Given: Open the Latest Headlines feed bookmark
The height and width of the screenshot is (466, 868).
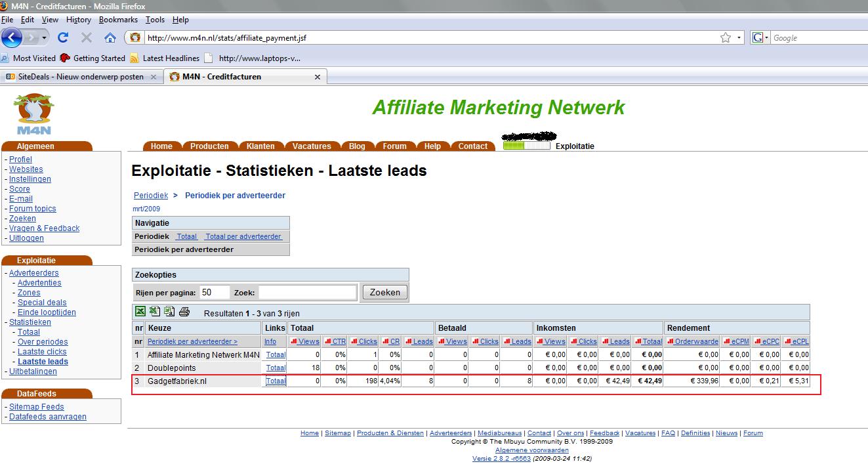Looking at the screenshot, I should tap(165, 58).
